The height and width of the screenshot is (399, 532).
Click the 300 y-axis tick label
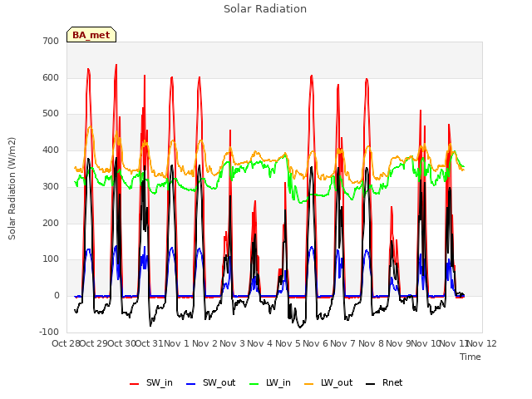[51, 186]
